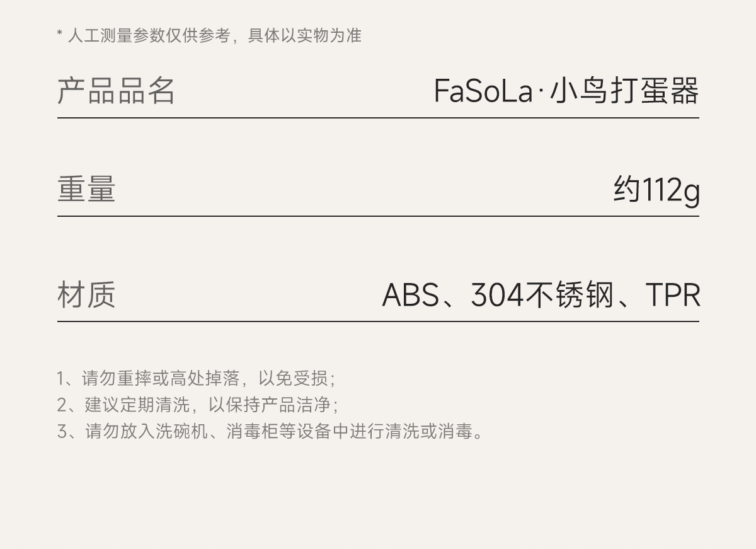This screenshot has height=549, width=756.
Task: Click the 产品品名 label
Action: [x=116, y=90]
